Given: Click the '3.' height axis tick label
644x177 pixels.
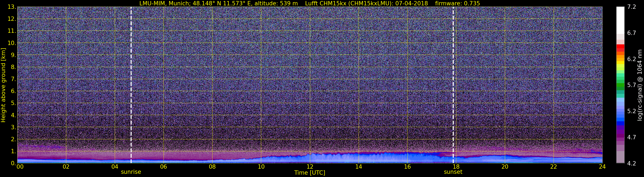Looking at the screenshot, I should pos(13,127).
